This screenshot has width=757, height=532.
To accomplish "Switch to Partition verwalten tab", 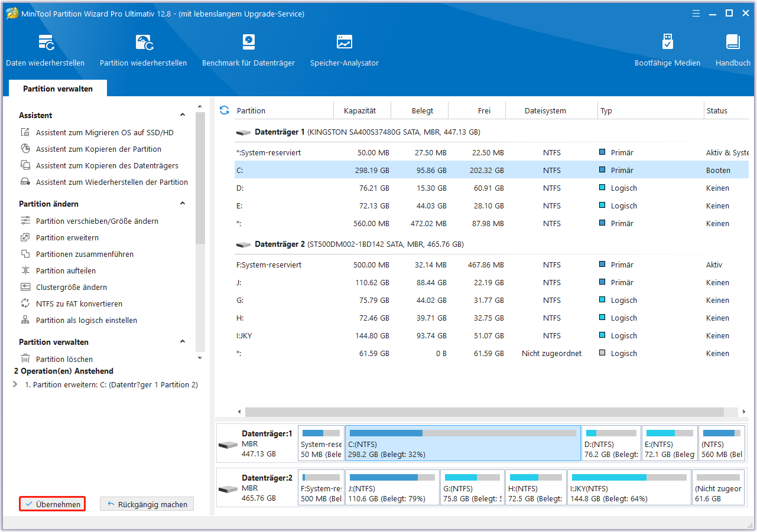I will point(58,89).
